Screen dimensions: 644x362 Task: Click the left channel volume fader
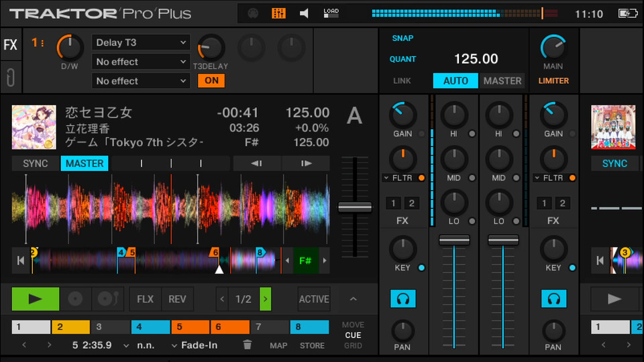tap(454, 240)
